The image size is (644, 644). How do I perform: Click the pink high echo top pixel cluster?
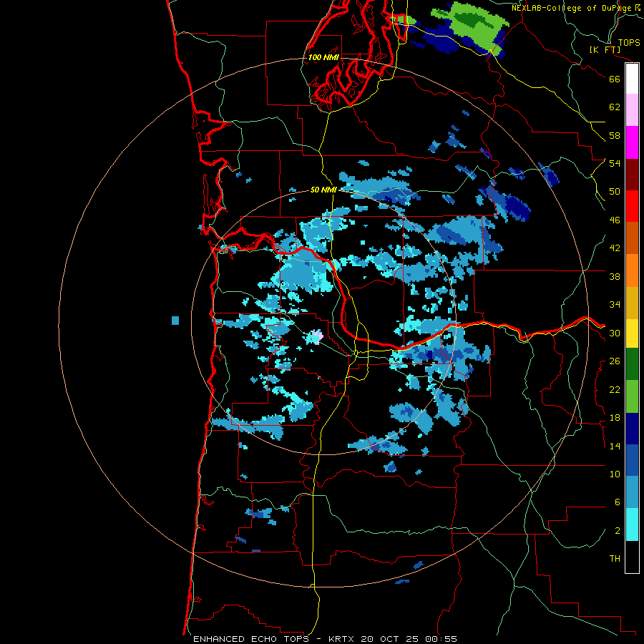tap(317, 336)
